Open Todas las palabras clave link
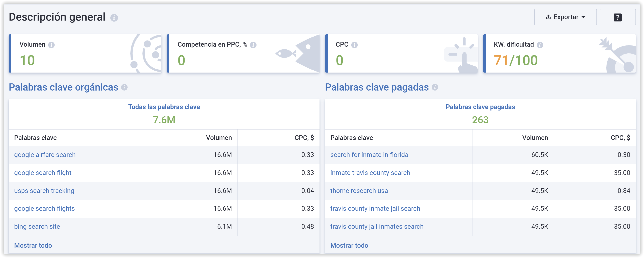644x258 pixels. 164,107
